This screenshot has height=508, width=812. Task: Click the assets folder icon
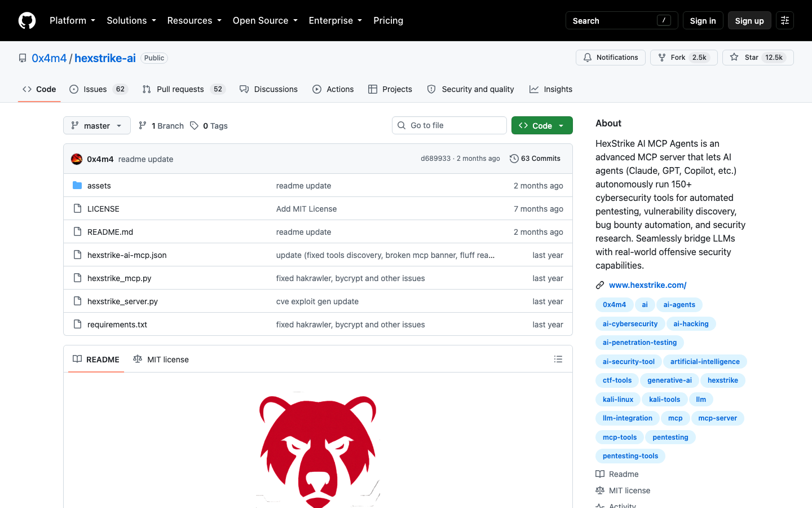pos(78,185)
